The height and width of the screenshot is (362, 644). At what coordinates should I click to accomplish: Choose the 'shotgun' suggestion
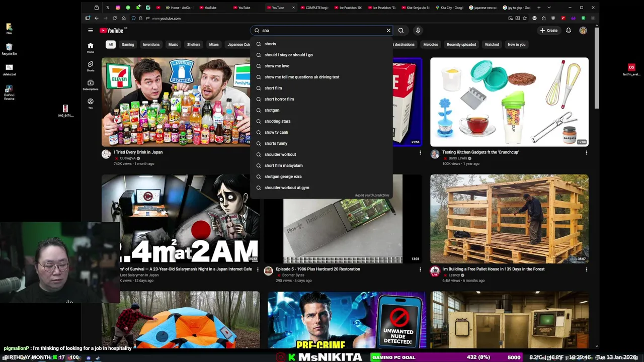pos(321,110)
